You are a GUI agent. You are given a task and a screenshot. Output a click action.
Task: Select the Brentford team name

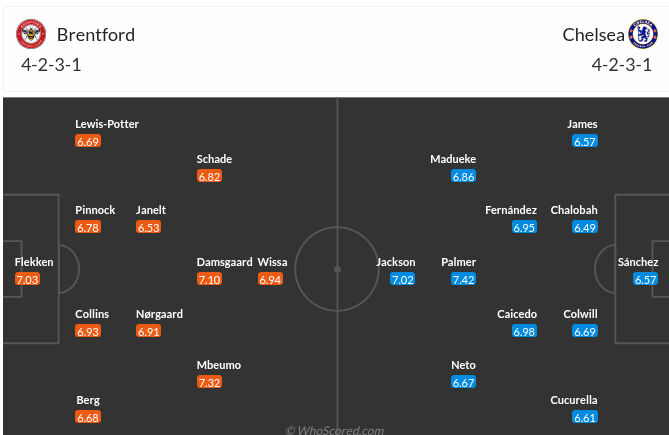[x=96, y=35]
